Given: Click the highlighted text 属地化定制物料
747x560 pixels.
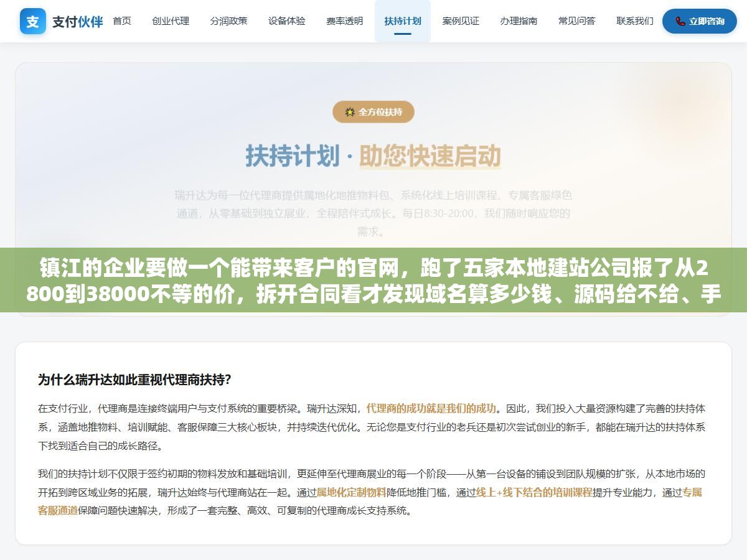Looking at the screenshot, I should pos(352,492).
